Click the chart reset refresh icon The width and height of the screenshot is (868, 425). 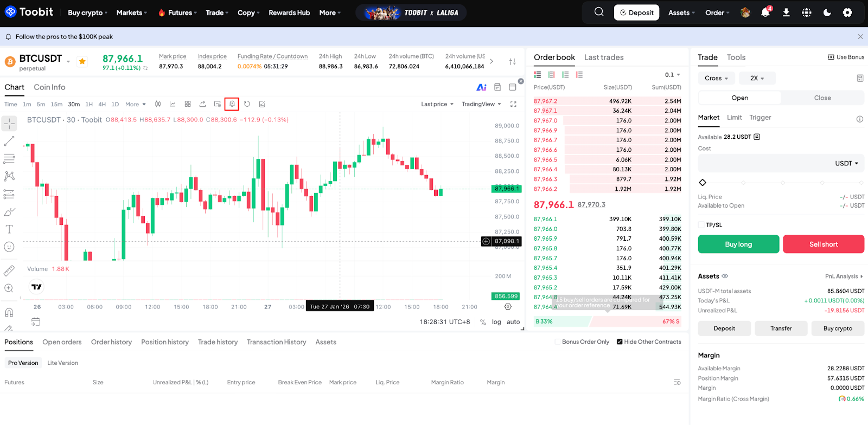247,104
